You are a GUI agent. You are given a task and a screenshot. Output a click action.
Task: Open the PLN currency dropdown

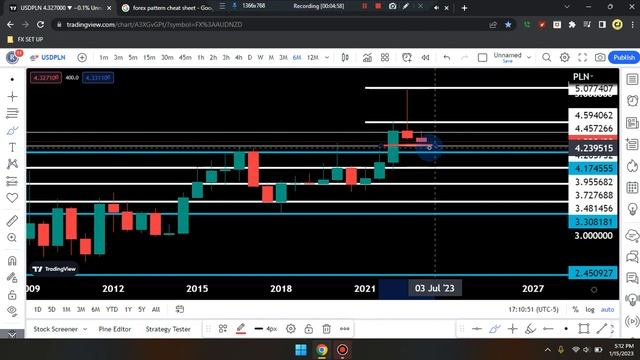[x=583, y=77]
